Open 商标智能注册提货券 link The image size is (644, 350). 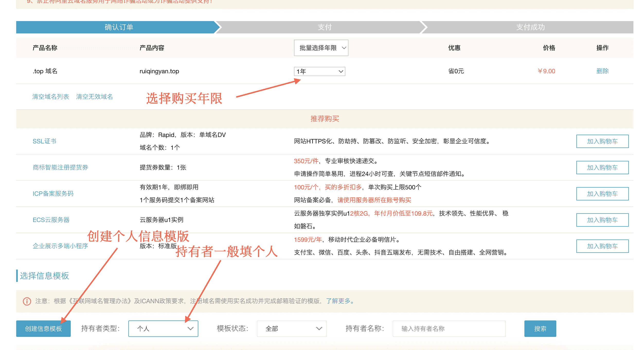pos(60,167)
